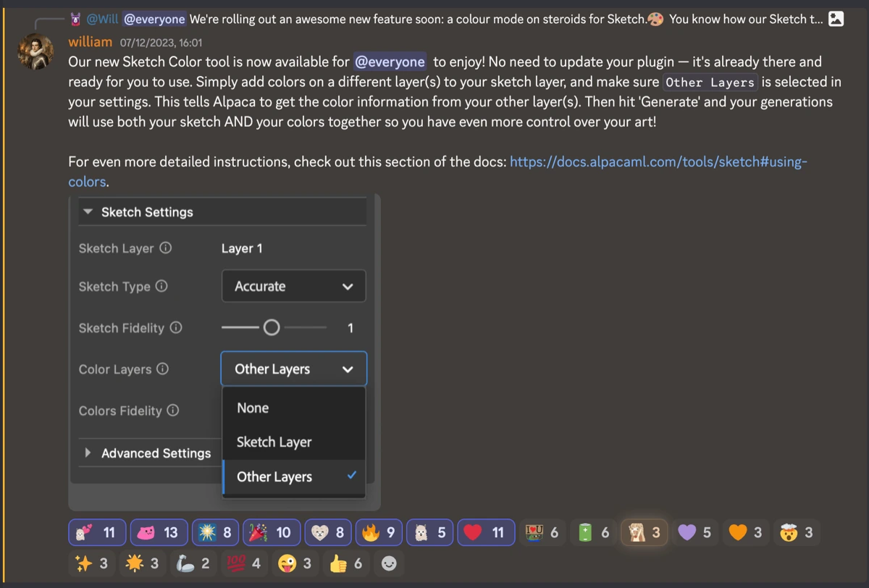
Task: Toggle the exploding head reaction
Action: tap(797, 533)
